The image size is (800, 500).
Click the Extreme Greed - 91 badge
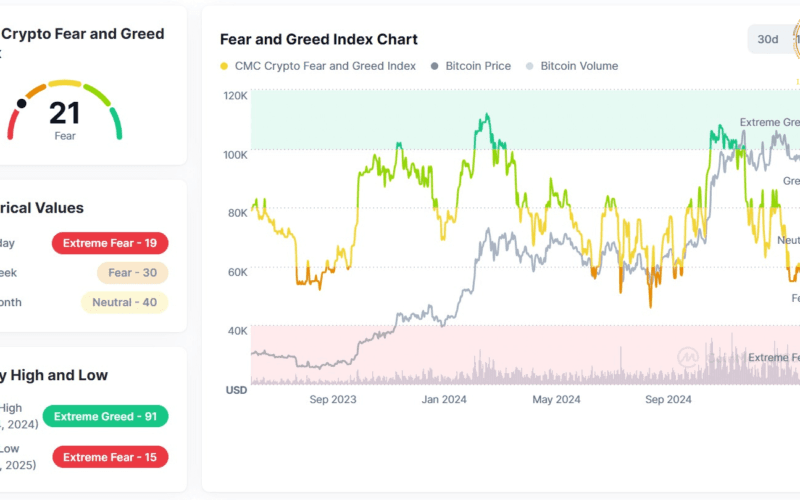coord(106,417)
